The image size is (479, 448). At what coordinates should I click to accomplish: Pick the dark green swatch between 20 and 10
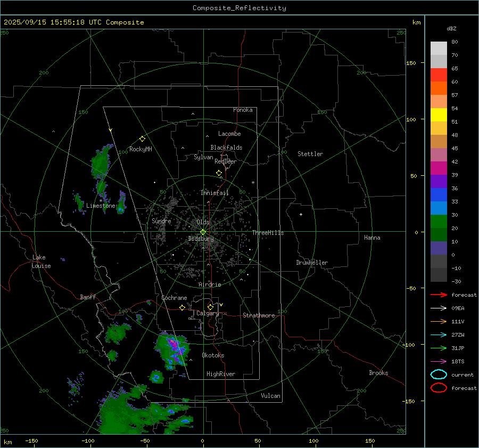click(x=439, y=235)
